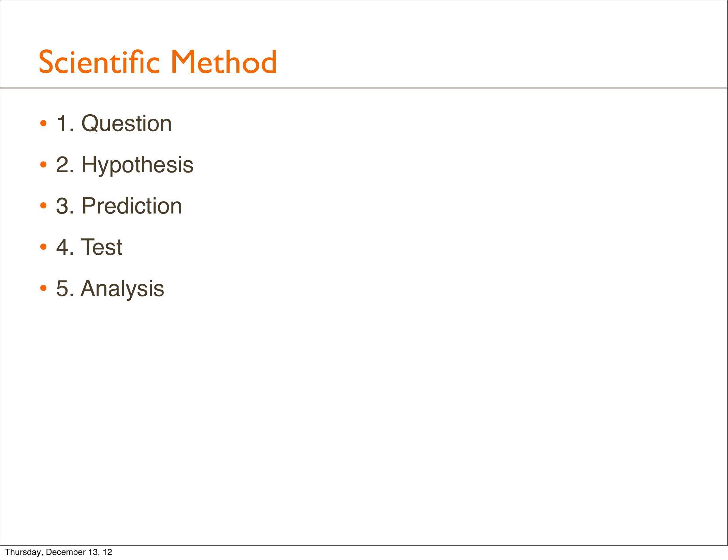
Task: Click the orange bullet dot beside Analysis
Action: tap(43, 289)
